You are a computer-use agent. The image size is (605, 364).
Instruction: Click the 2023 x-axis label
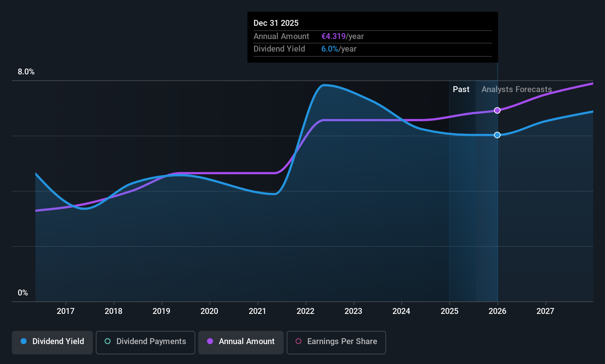point(353,311)
